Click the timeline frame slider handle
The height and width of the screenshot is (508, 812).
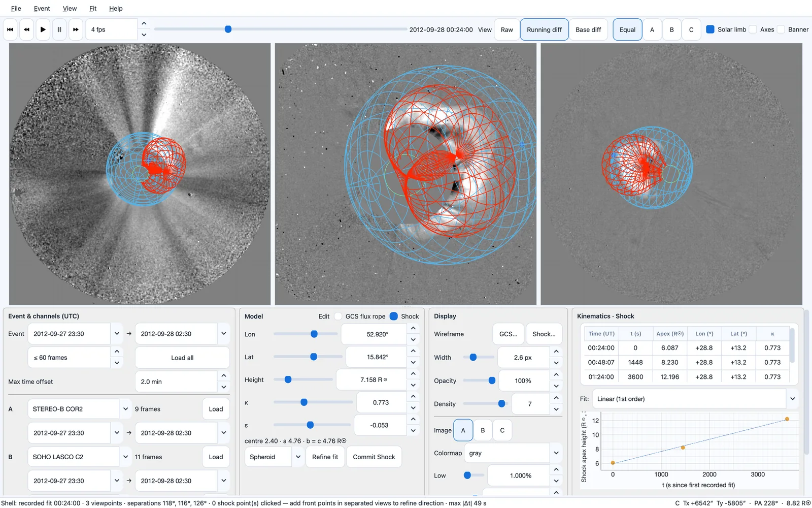click(x=228, y=29)
